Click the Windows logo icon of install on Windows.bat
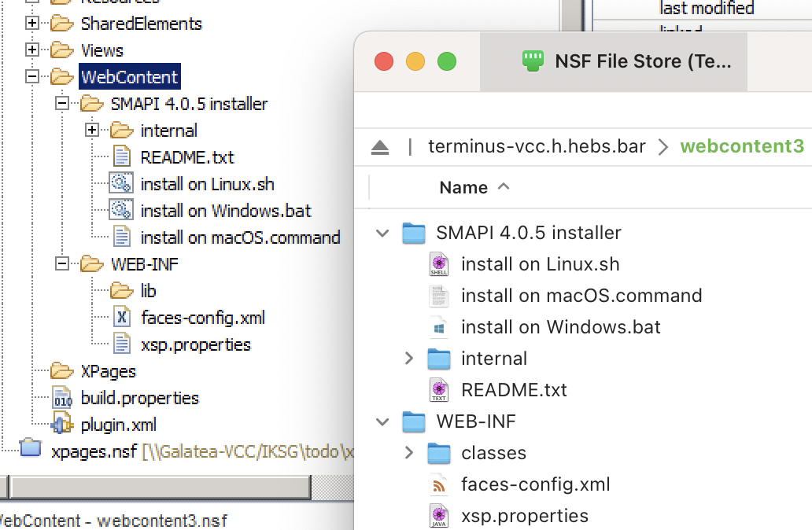Viewport: 812px width, 530px height. pos(439,327)
